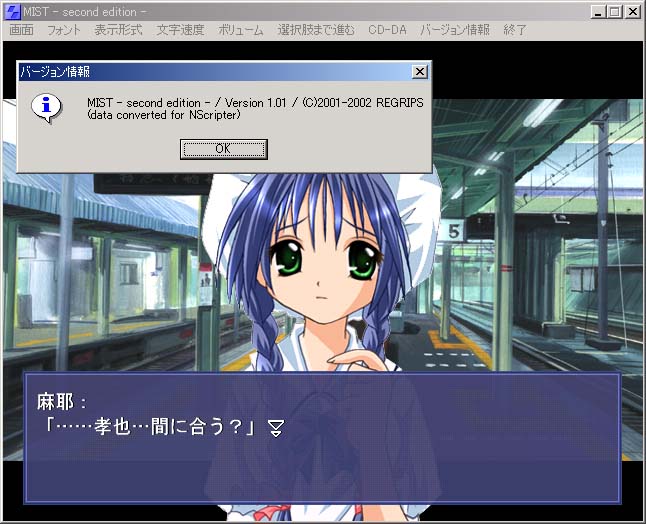Open the 文字速度 menu
This screenshot has height=524, width=646.
180,30
